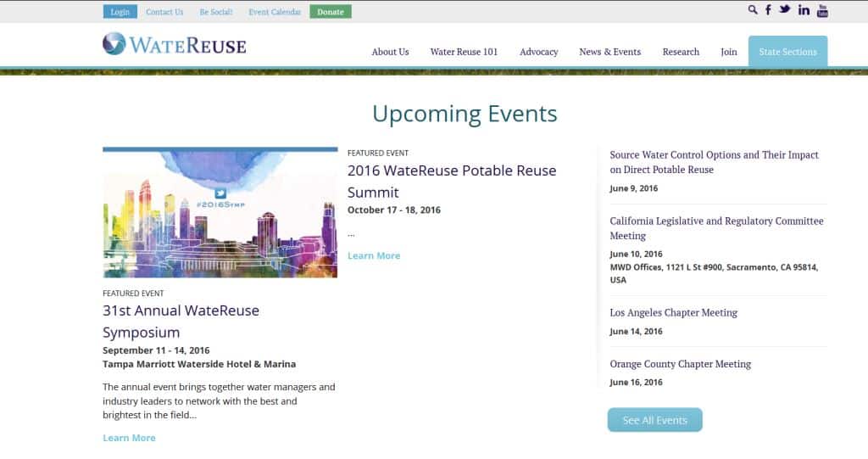This screenshot has height=459, width=868.
Task: Click the Contact Us link
Action: pos(164,12)
